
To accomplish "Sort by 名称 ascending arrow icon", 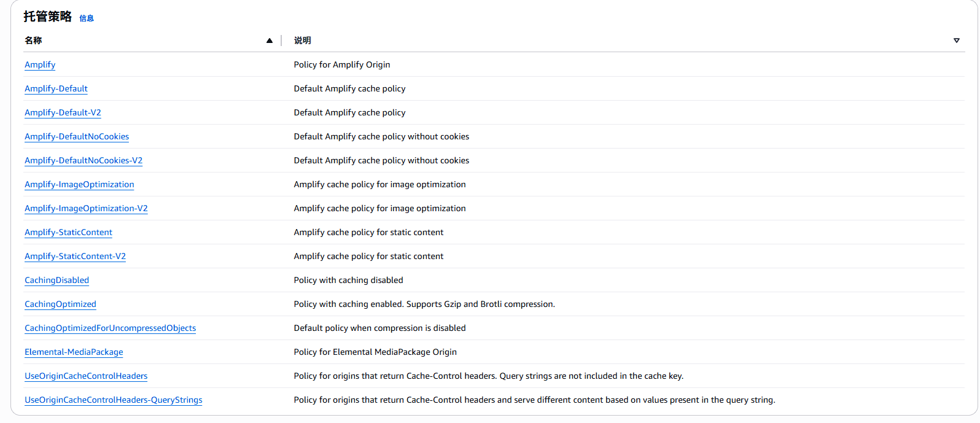I will 269,41.
